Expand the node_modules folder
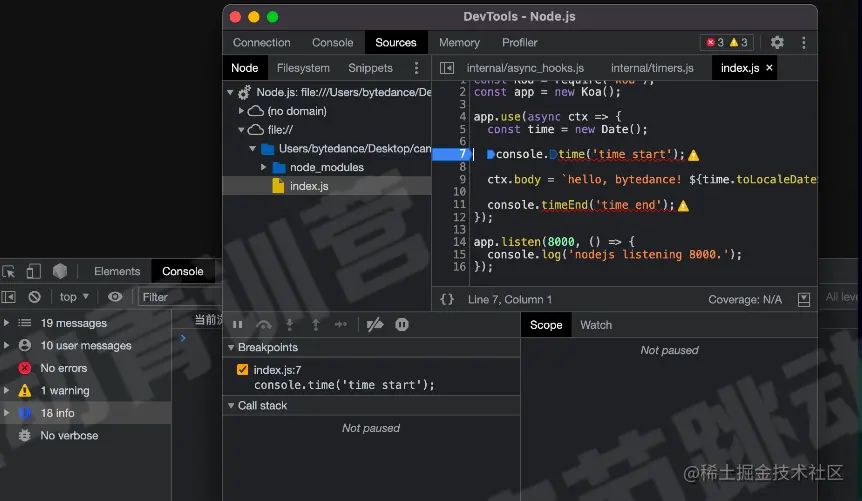This screenshot has height=501, width=862. pyautogui.click(x=263, y=167)
